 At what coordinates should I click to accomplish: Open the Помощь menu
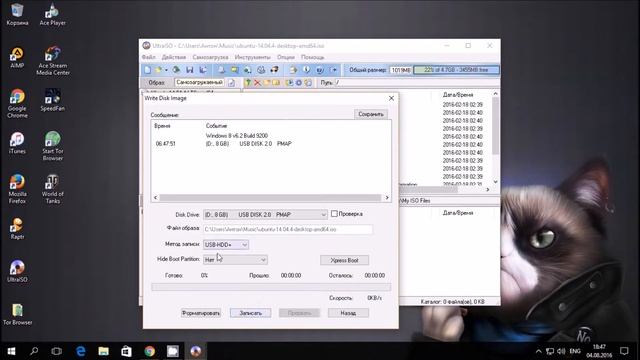coord(312,57)
